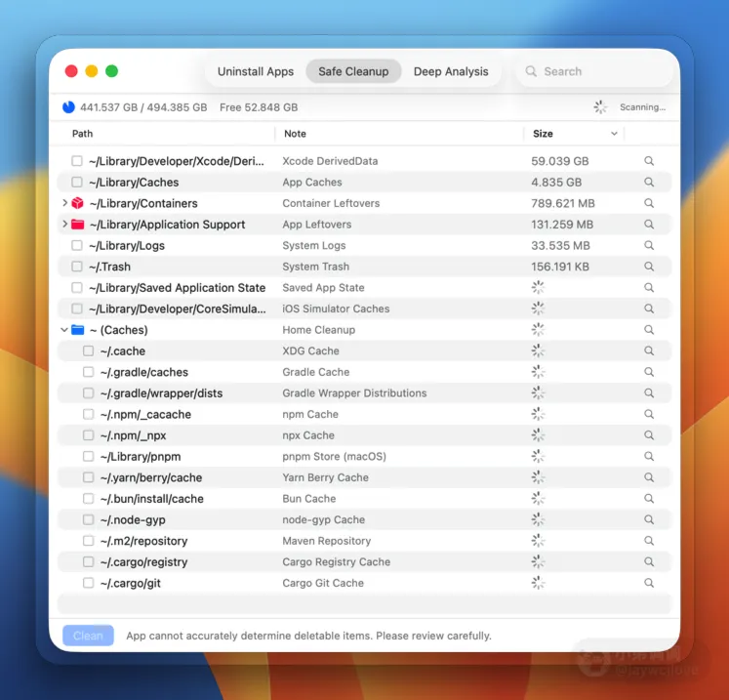Open the npm Cache row magnifier
The width and height of the screenshot is (729, 700).
point(649,414)
